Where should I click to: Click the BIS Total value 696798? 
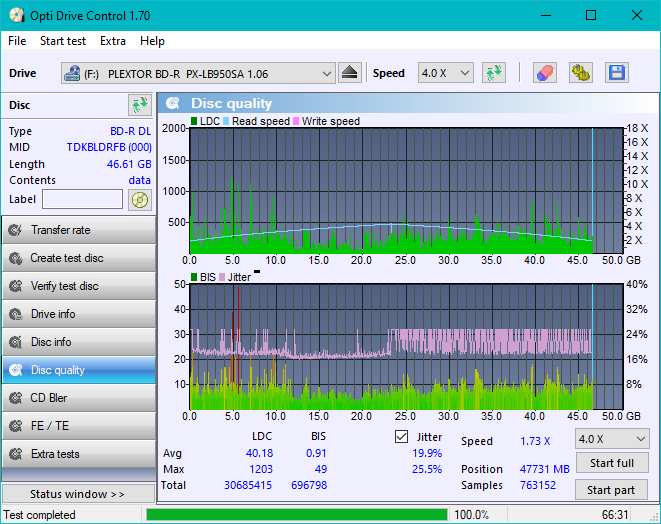click(309, 485)
